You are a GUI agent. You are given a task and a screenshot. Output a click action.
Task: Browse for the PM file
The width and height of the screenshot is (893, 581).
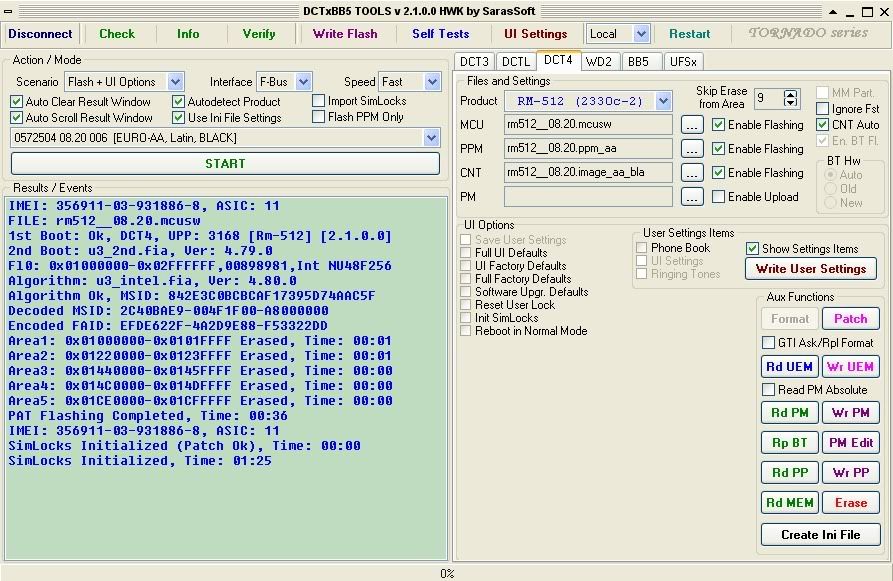click(692, 197)
